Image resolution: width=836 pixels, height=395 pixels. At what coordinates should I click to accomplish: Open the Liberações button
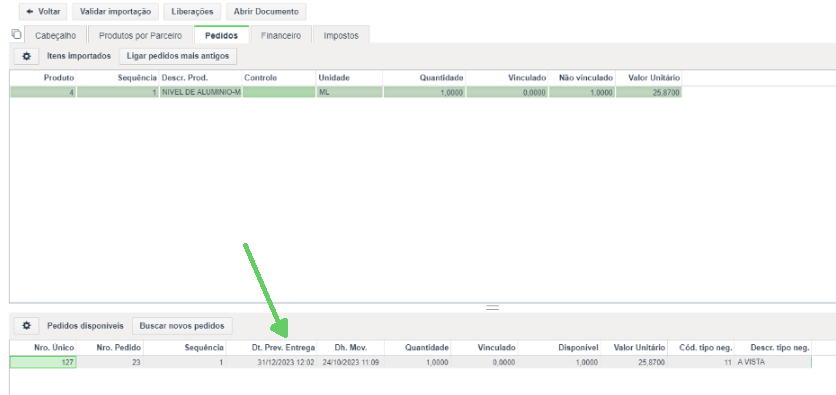tap(192, 11)
